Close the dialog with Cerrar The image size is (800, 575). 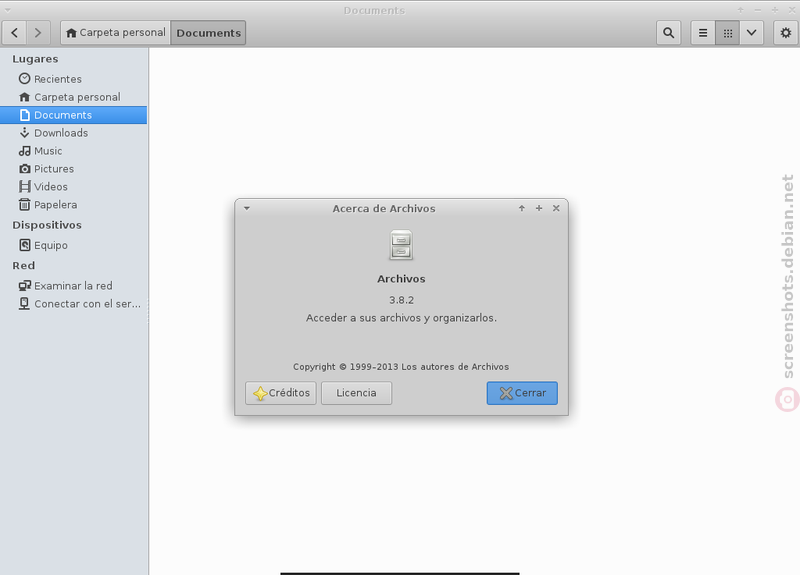pyautogui.click(x=522, y=393)
